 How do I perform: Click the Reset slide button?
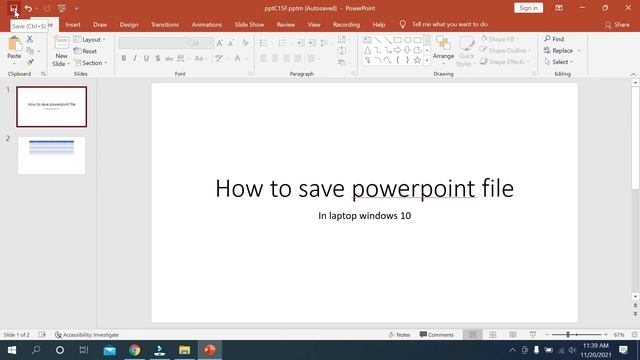(86, 51)
